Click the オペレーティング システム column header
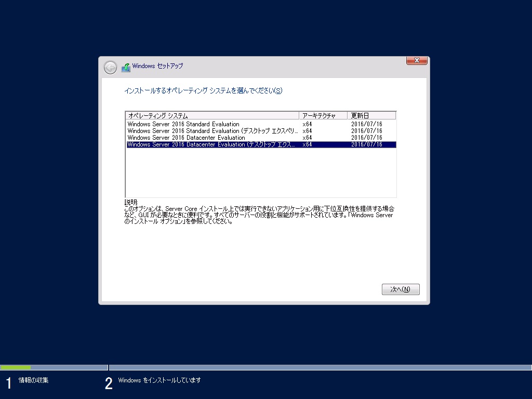The width and height of the screenshot is (532, 399). click(x=212, y=116)
